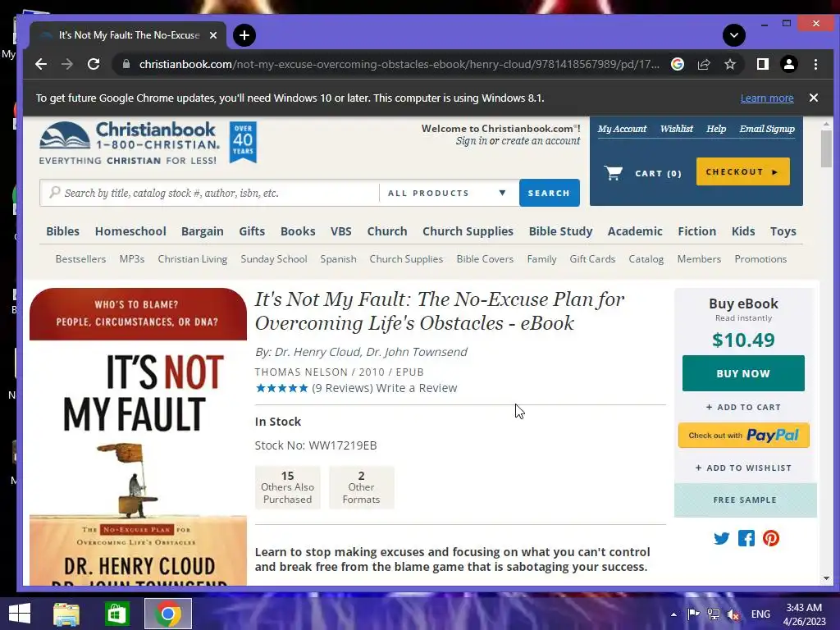Share on Twitter icon
Viewport: 840px width, 630px height.
[721, 538]
